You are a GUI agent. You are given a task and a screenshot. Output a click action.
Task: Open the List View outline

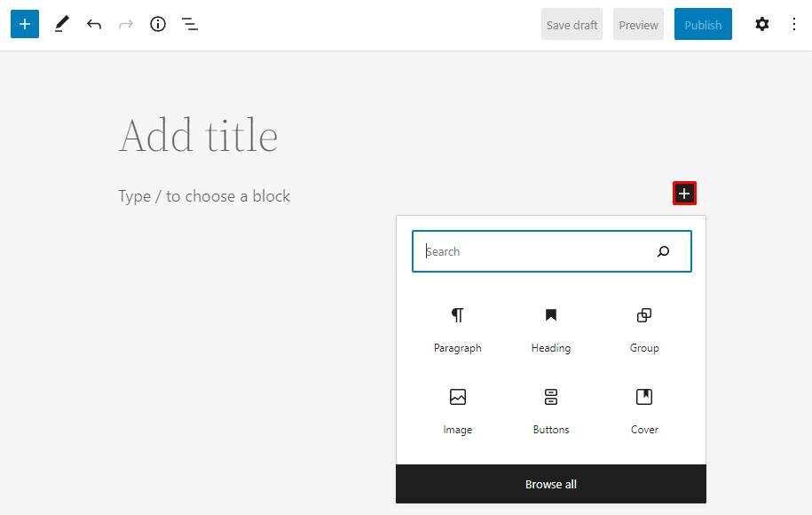(x=190, y=25)
